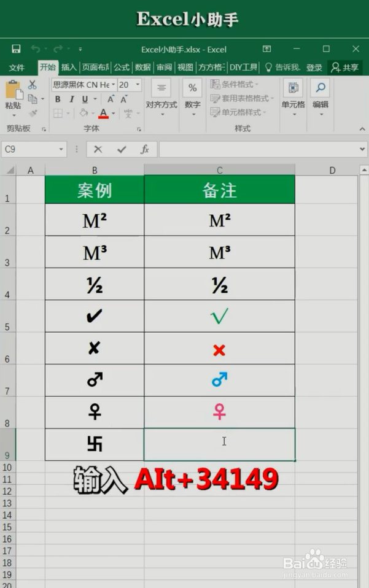Image resolution: width=369 pixels, height=588 pixels.
Task: Click the Copy icon
Action: [x=33, y=99]
